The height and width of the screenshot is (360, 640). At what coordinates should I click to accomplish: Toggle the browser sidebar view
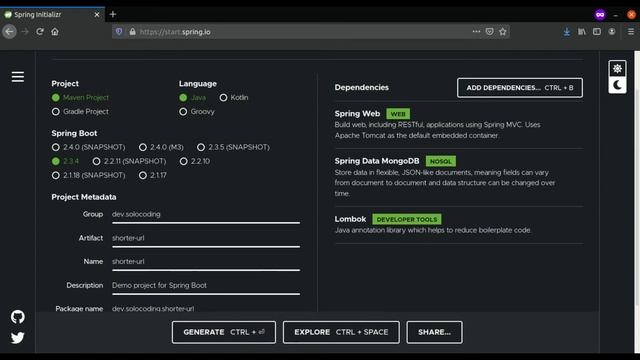[597, 32]
